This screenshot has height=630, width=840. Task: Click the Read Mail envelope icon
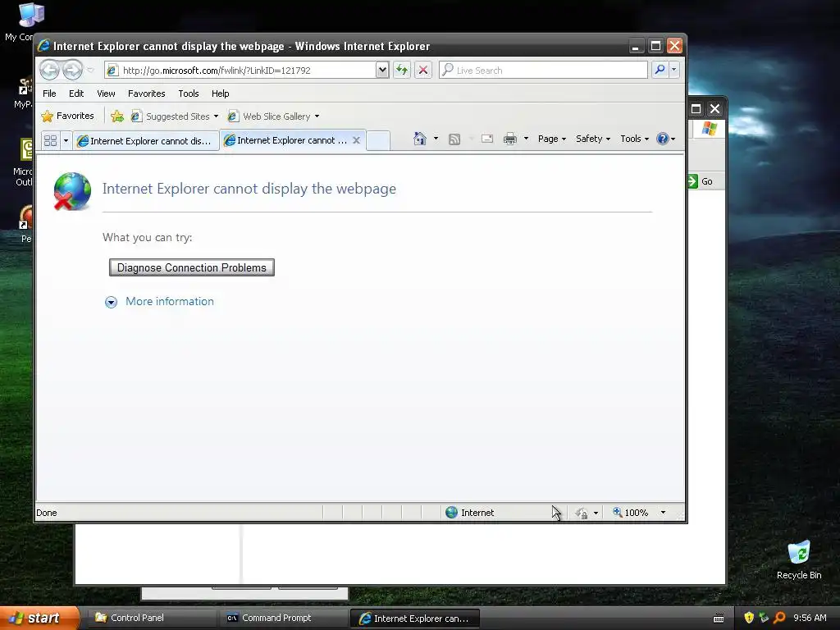click(x=487, y=139)
